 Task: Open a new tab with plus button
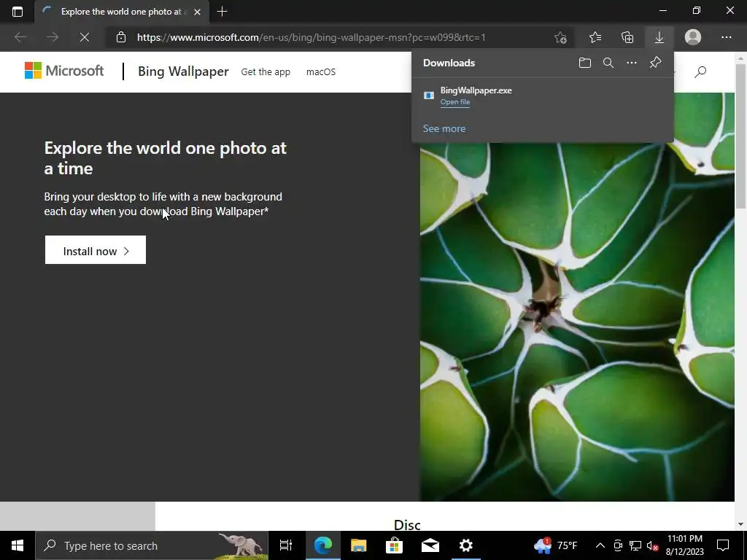(x=222, y=12)
